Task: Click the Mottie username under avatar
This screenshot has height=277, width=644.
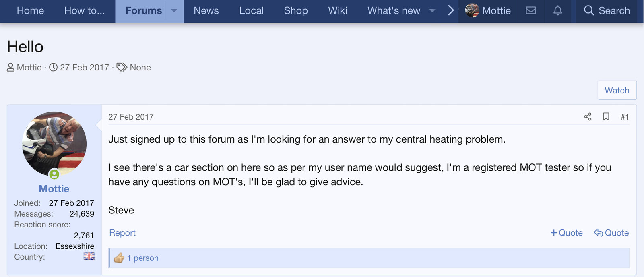Action: click(54, 189)
